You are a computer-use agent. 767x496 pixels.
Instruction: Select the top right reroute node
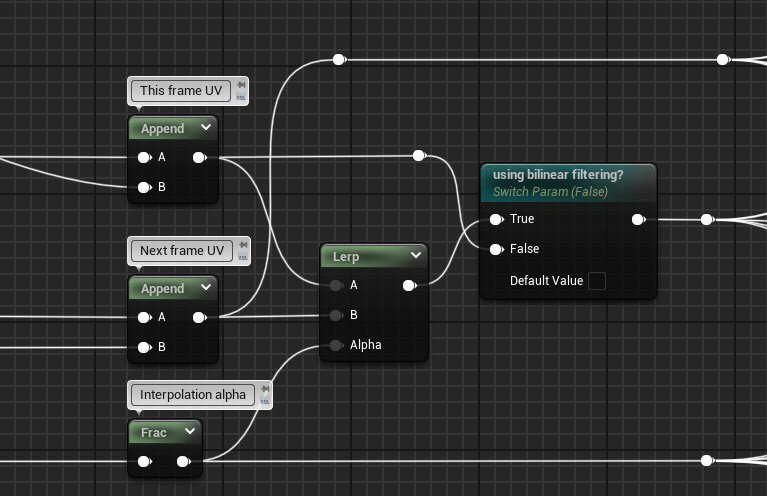722,60
